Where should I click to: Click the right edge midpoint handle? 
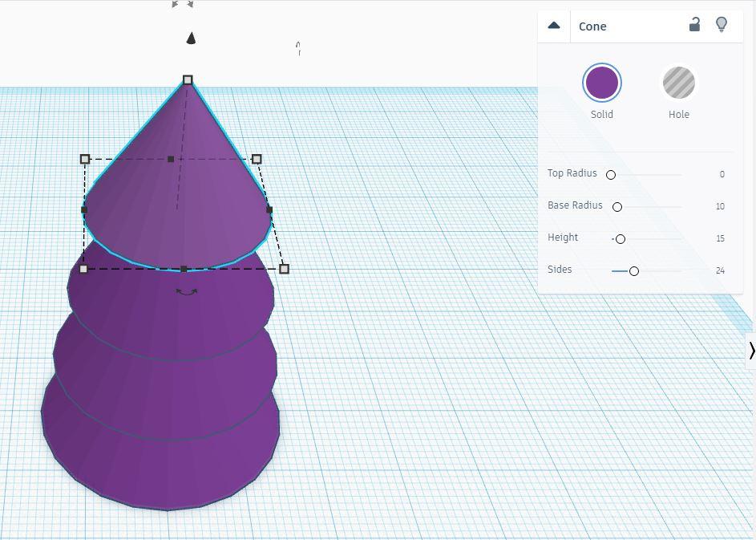coord(269,209)
